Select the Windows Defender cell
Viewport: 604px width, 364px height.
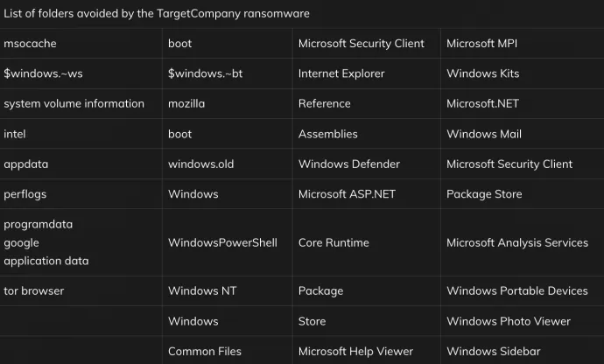point(349,164)
